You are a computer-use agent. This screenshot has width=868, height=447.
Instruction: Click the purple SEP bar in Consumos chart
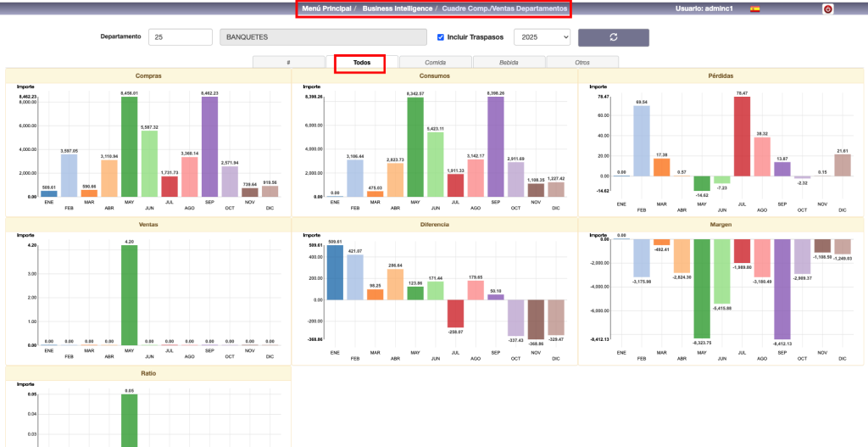(495, 147)
